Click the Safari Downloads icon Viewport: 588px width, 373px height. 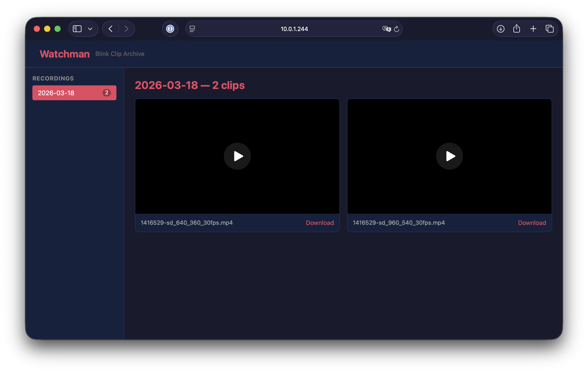[x=501, y=29]
